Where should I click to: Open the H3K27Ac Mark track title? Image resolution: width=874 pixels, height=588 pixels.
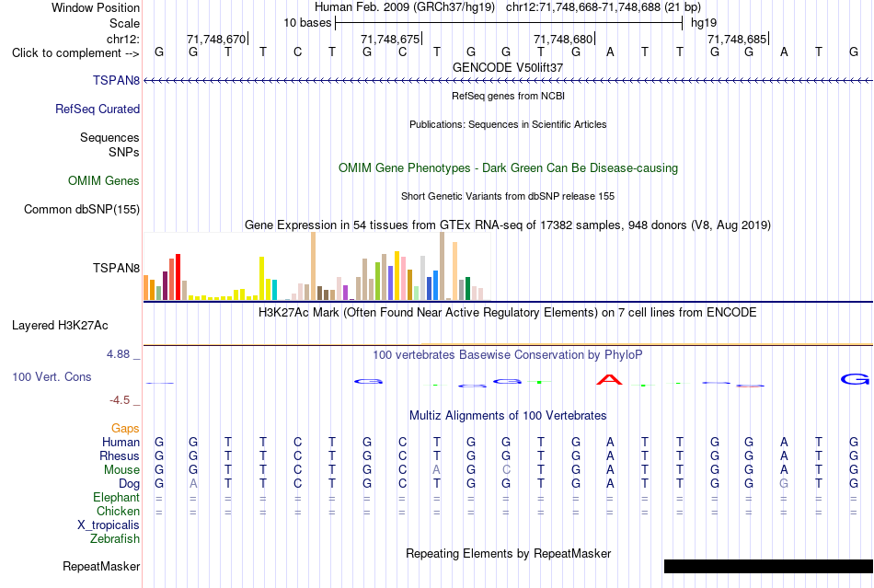click(508, 312)
